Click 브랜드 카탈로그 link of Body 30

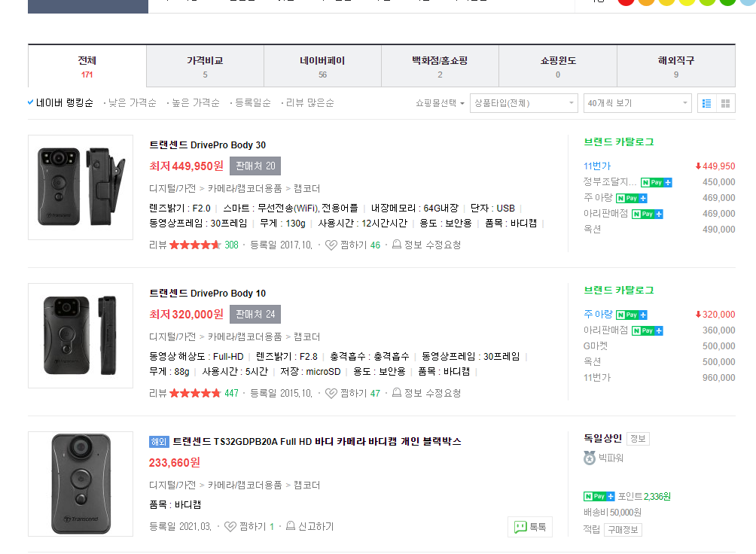(x=619, y=142)
